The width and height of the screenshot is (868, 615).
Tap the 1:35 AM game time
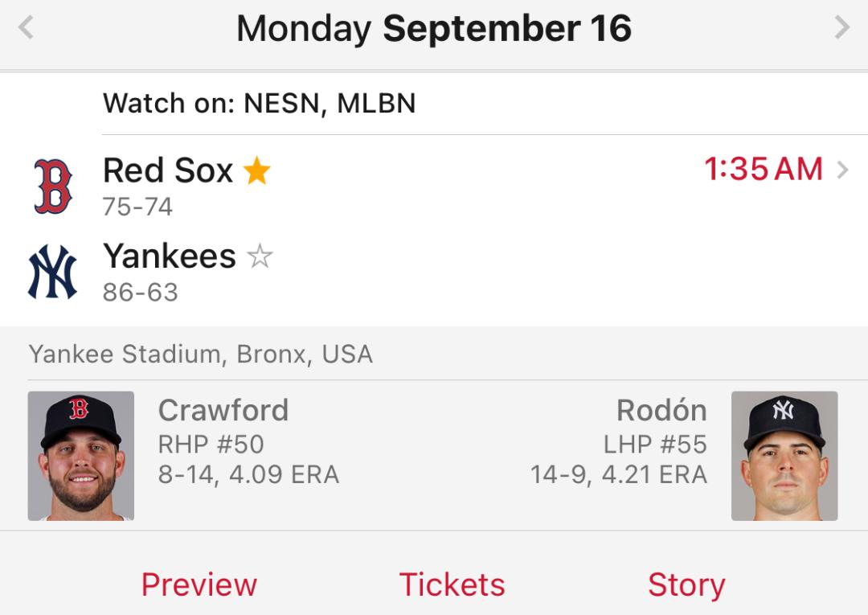(x=764, y=170)
